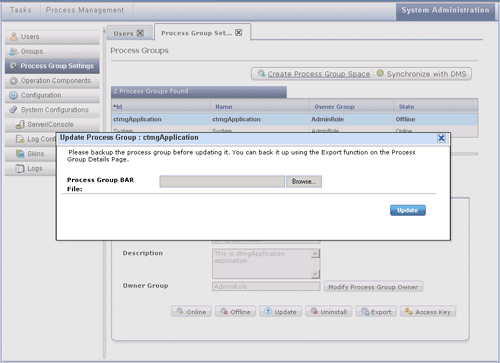The width and height of the screenshot is (500, 363).
Task: Click the Export button
Action: tap(376, 312)
